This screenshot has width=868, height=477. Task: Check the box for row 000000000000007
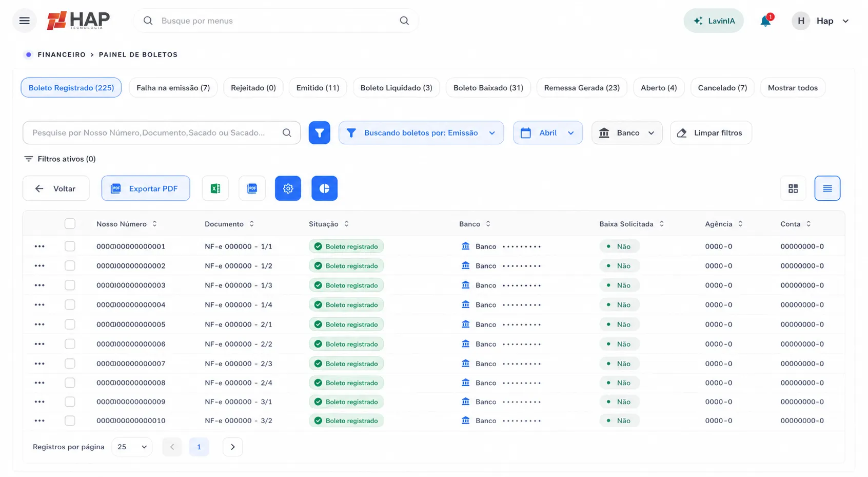[70, 364]
